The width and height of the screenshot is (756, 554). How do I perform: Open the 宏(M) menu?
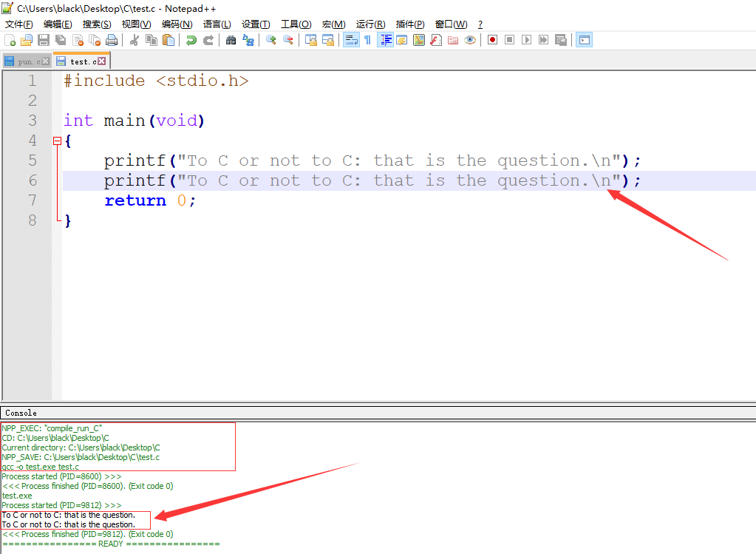click(x=333, y=24)
